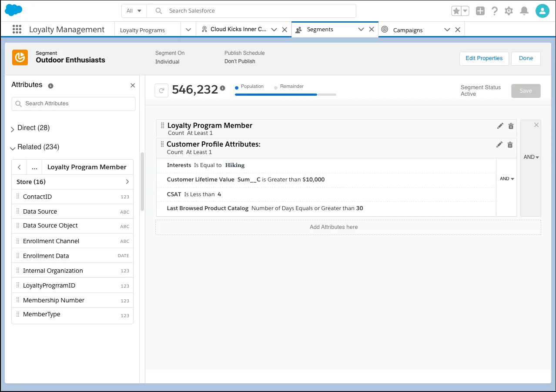Click the Help question mark icon
Viewport: 556px width, 392px height.
coord(495,10)
